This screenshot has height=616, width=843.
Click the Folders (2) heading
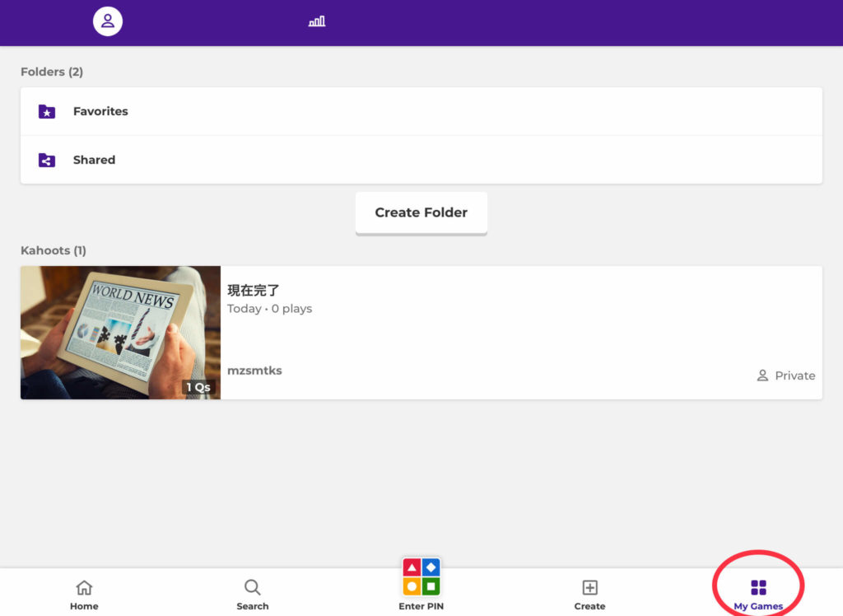(x=52, y=72)
